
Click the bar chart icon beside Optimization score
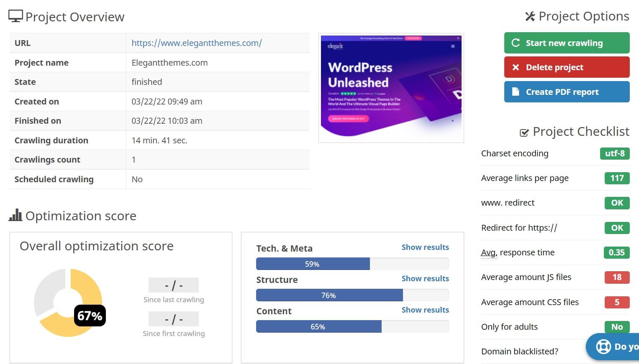pyautogui.click(x=15, y=215)
